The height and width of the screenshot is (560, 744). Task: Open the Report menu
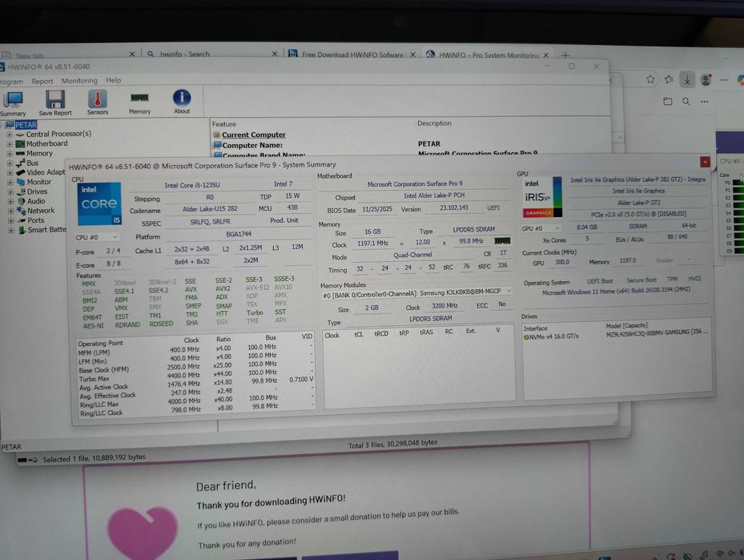42,81
